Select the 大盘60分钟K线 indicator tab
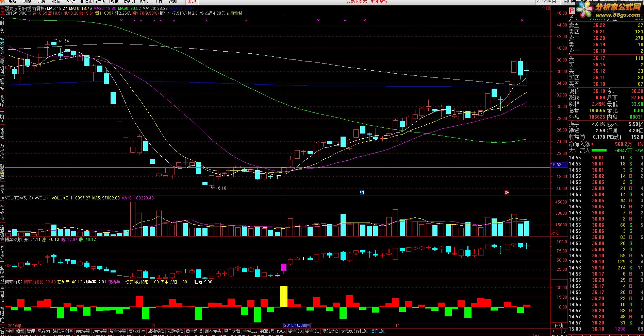Viewport: 644px width, 336px height. (354, 331)
